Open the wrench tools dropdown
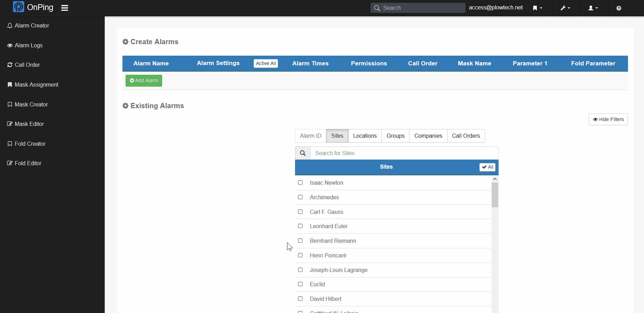 (565, 8)
